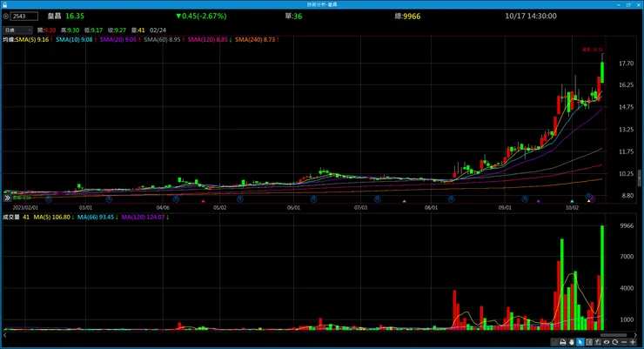
Task: Click the pink triangle marker before 05/02
Action: click(203, 201)
